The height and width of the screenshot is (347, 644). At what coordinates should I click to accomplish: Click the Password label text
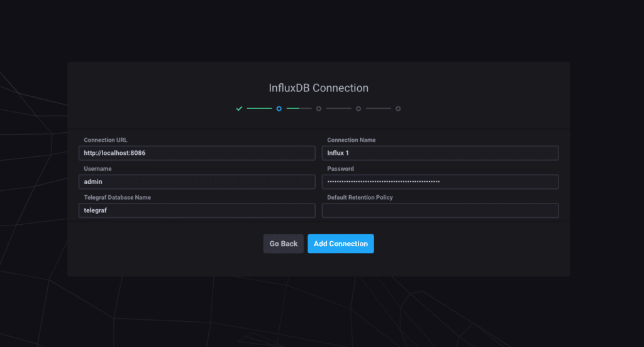(340, 169)
